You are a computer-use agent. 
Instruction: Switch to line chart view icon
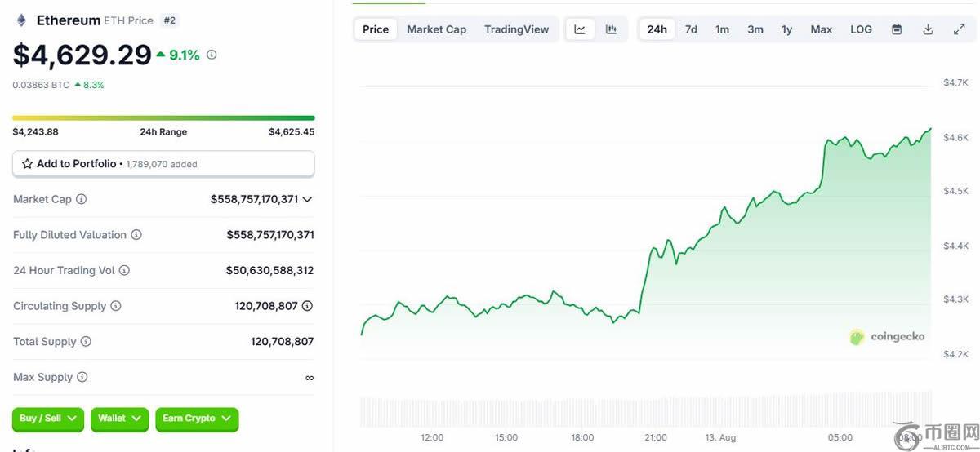coord(580,29)
